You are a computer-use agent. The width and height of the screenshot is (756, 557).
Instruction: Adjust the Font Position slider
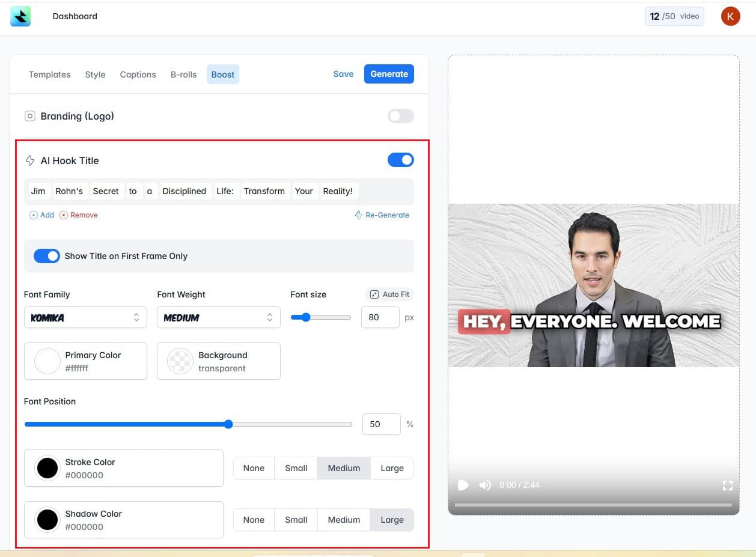coord(228,424)
